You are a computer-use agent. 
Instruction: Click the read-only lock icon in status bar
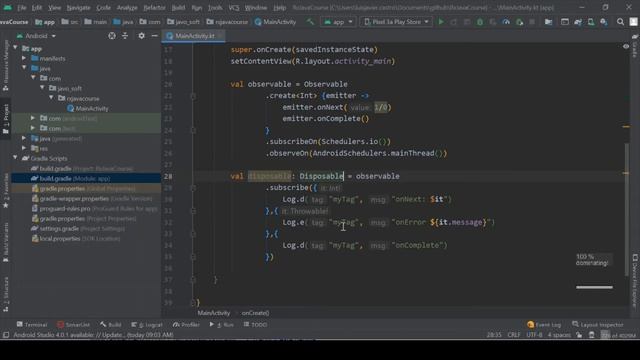pyautogui.click(x=579, y=335)
